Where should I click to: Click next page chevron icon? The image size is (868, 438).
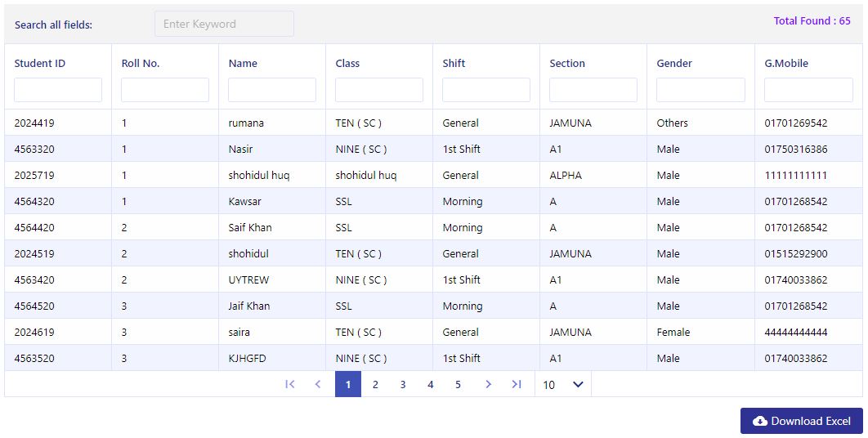(x=488, y=384)
